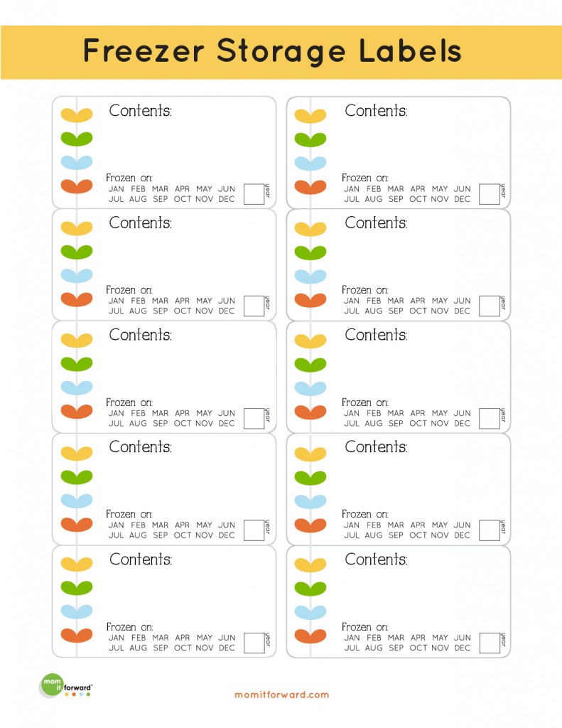Open the momitforward.com link
Image resolution: width=562 pixels, height=728 pixels.
[281, 695]
